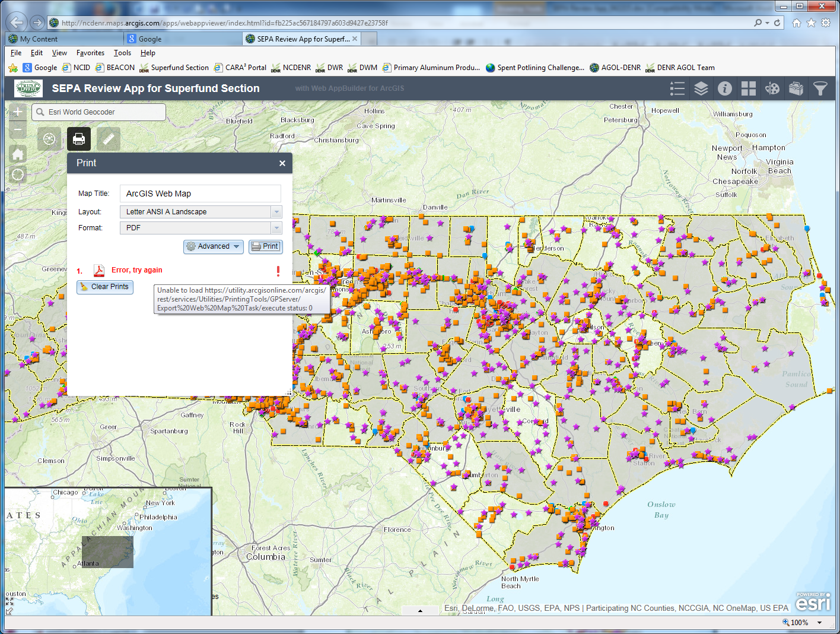Zoom in on the map
Viewport: 840px width, 634px height.
click(18, 112)
